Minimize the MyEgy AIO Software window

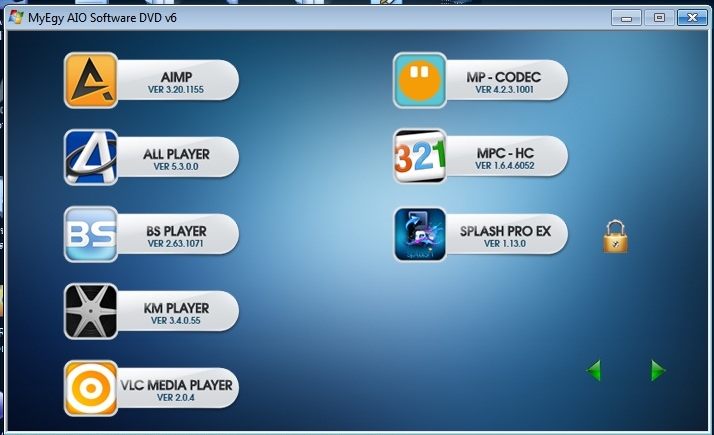pos(626,18)
